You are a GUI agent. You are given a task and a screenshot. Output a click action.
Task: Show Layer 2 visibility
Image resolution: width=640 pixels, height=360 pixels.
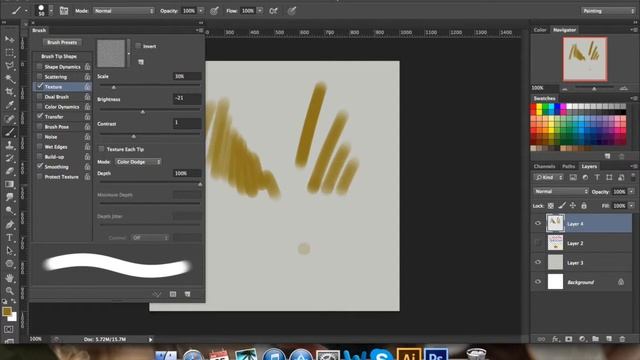click(x=538, y=243)
